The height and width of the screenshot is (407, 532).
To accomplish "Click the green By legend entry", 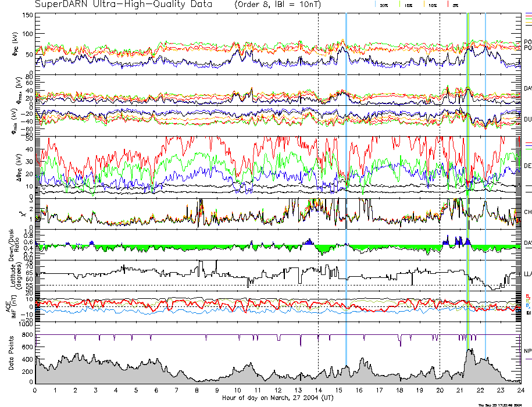I will coord(527,301).
